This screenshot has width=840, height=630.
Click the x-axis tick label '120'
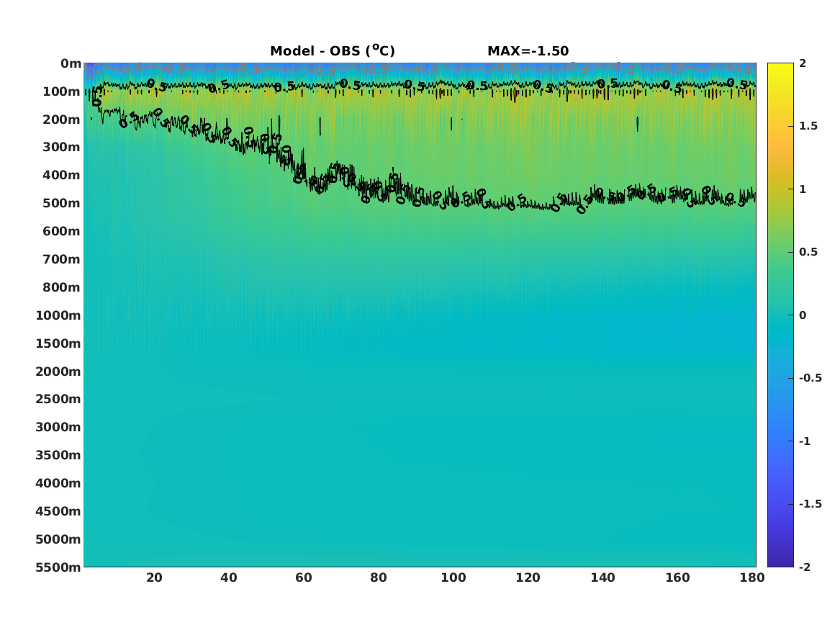[x=528, y=577]
